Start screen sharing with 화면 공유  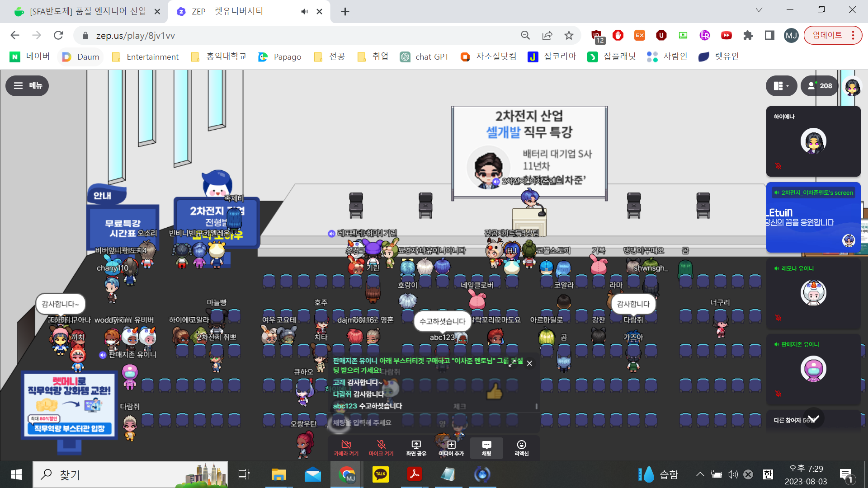click(416, 448)
